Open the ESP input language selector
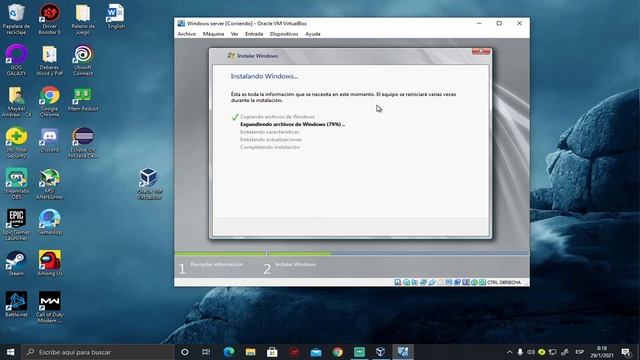The width and height of the screenshot is (640, 360). coord(579,352)
